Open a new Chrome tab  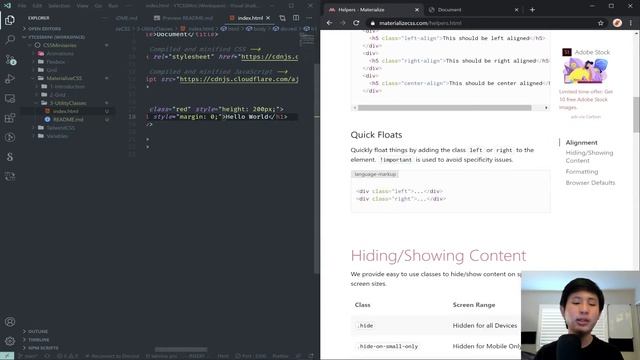[x=532, y=9]
